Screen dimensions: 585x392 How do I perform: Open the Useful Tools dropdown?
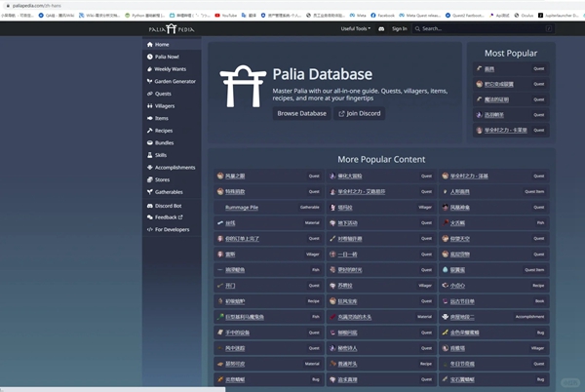pyautogui.click(x=355, y=28)
